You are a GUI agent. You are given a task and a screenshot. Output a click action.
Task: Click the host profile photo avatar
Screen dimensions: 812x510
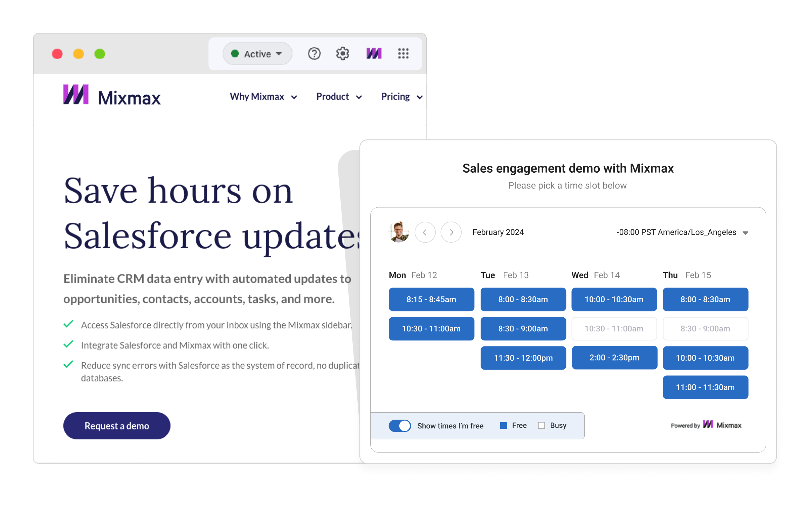tap(399, 232)
